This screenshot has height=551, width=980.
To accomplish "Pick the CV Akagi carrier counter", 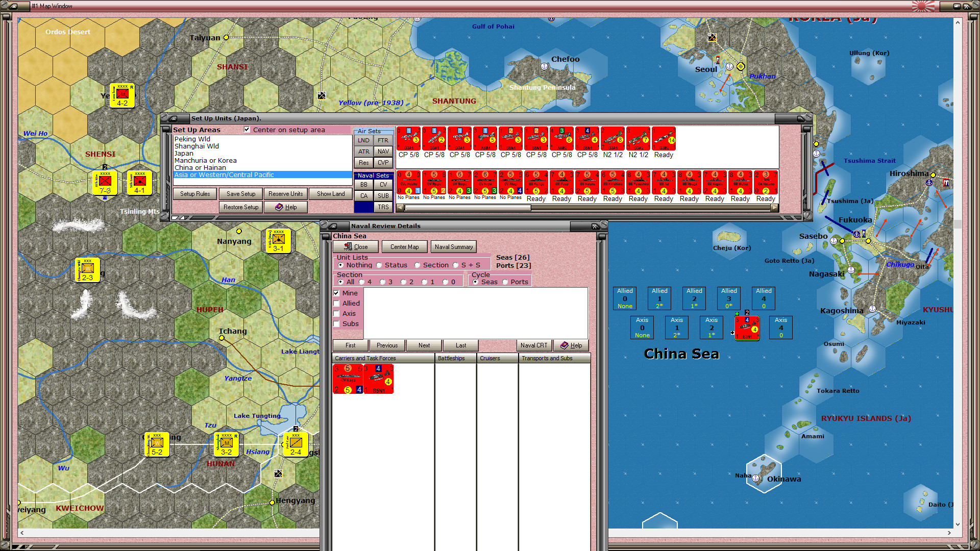I will [510, 183].
